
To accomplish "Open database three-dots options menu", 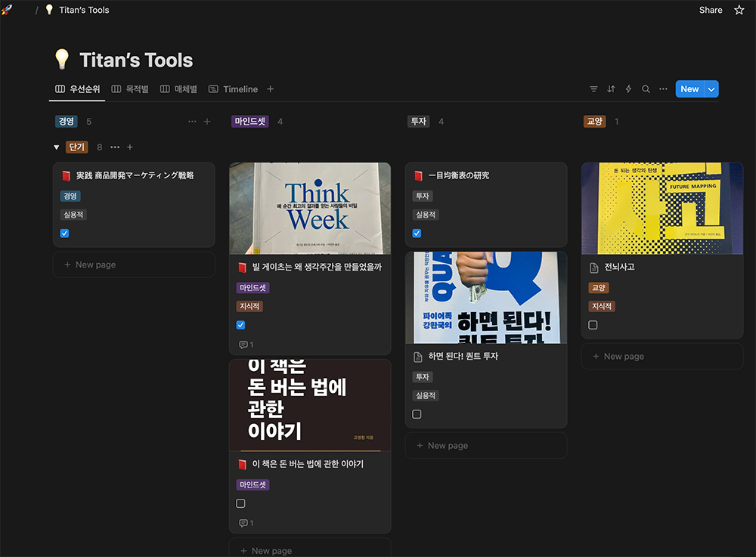I will point(663,89).
